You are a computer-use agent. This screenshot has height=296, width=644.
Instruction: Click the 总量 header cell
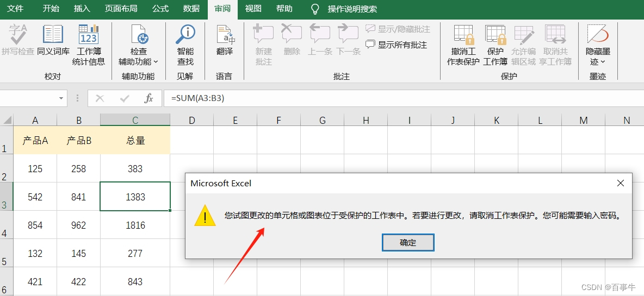pos(135,141)
